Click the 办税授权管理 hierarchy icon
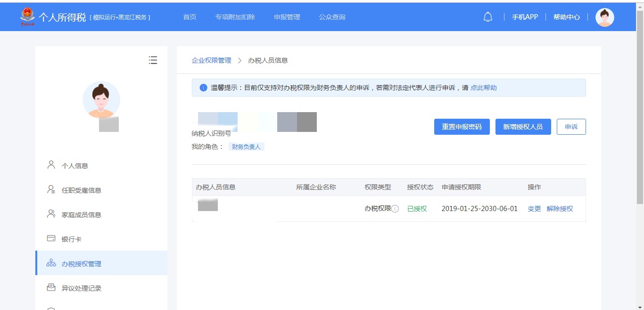 [51, 263]
